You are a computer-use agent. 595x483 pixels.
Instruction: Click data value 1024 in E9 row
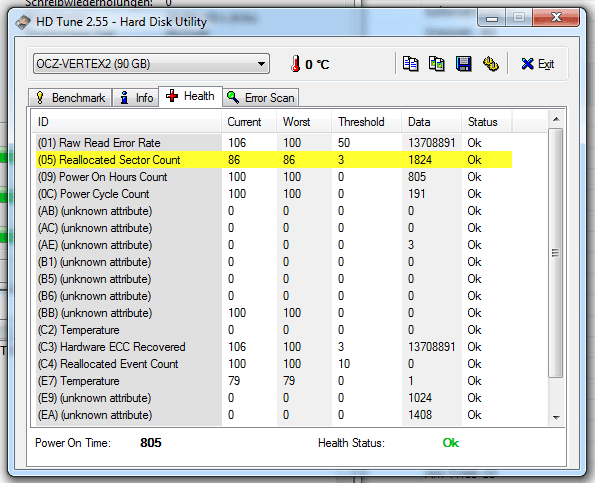click(x=420, y=398)
